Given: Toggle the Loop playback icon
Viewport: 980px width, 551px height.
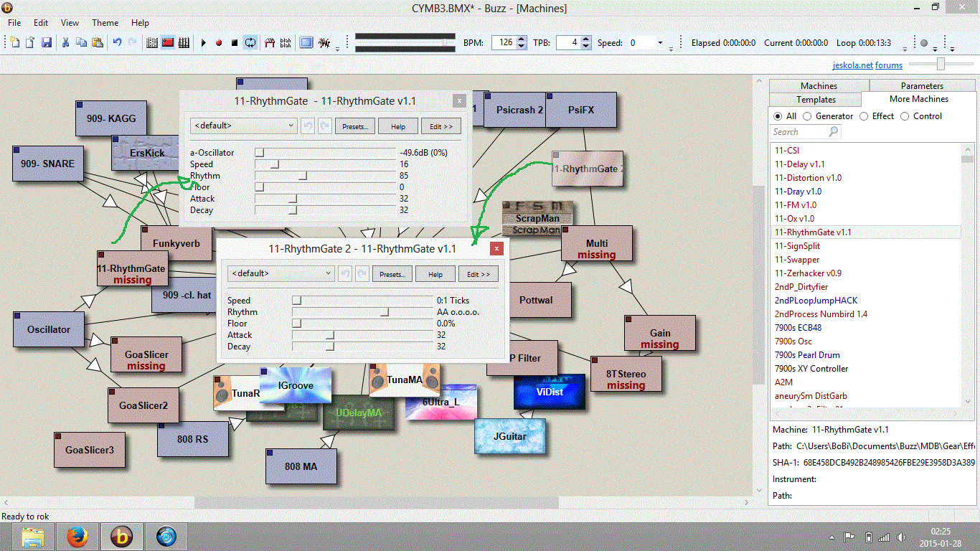Looking at the screenshot, I should click(x=250, y=43).
